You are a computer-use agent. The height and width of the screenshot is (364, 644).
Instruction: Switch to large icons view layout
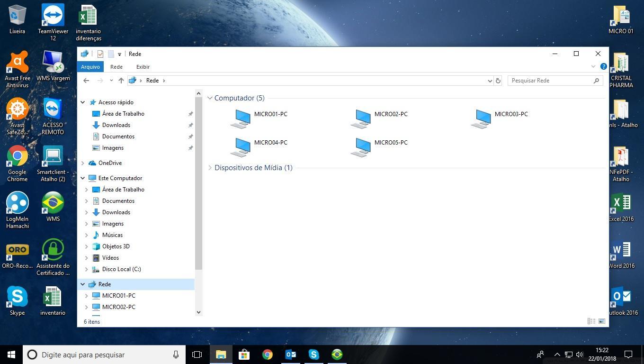point(602,321)
